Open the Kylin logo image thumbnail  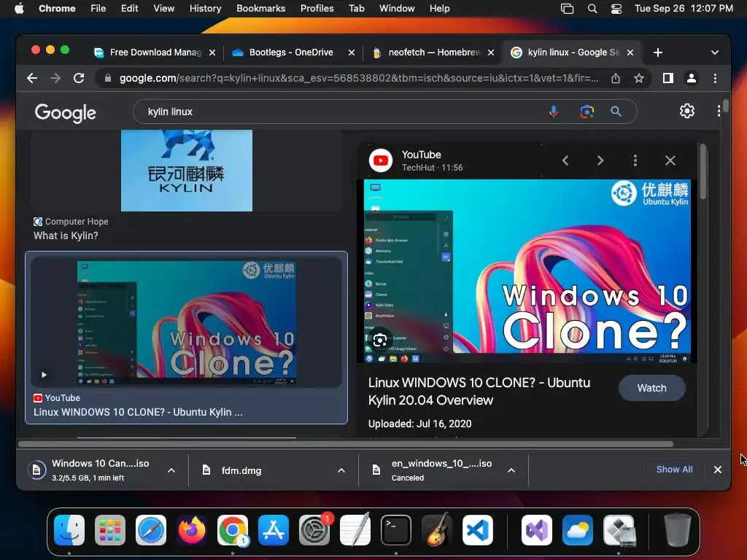click(x=187, y=171)
